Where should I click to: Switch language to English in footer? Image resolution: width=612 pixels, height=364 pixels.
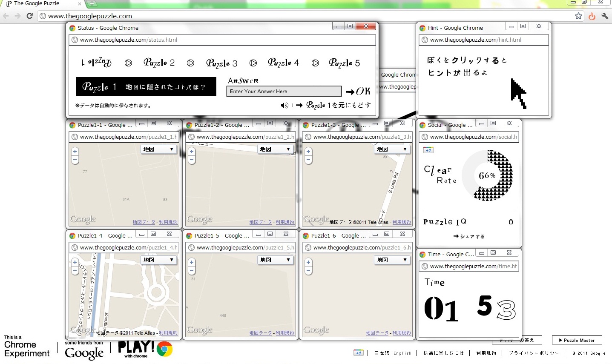(402, 353)
